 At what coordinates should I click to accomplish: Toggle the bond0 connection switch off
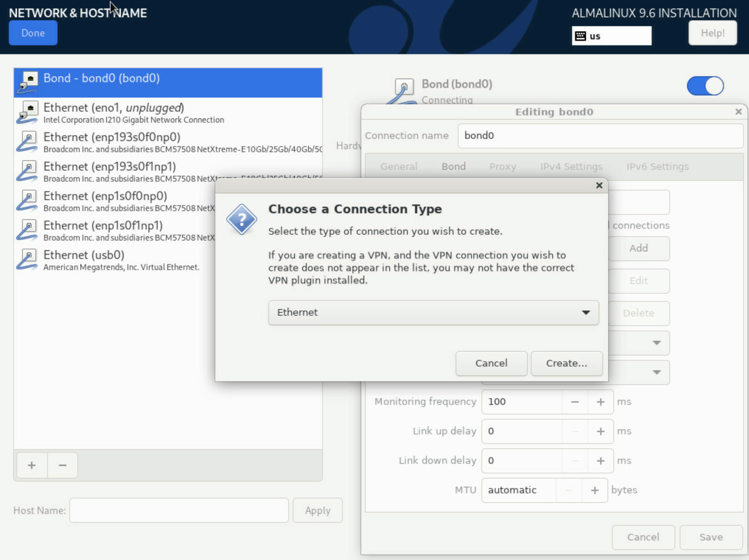click(705, 86)
